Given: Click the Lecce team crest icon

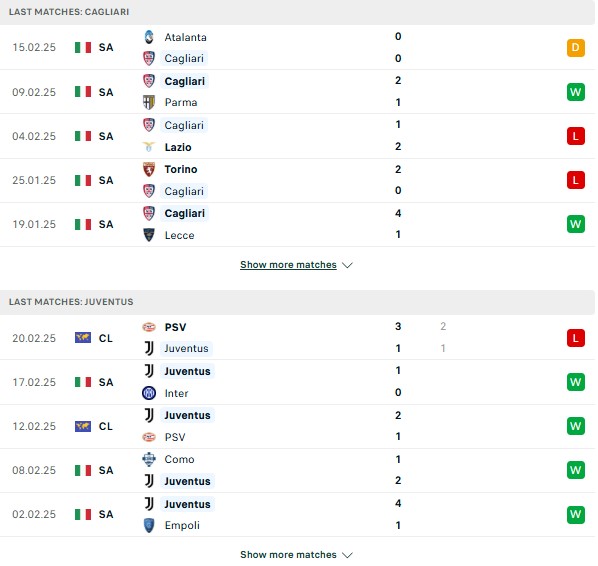Looking at the screenshot, I should pyautogui.click(x=149, y=235).
